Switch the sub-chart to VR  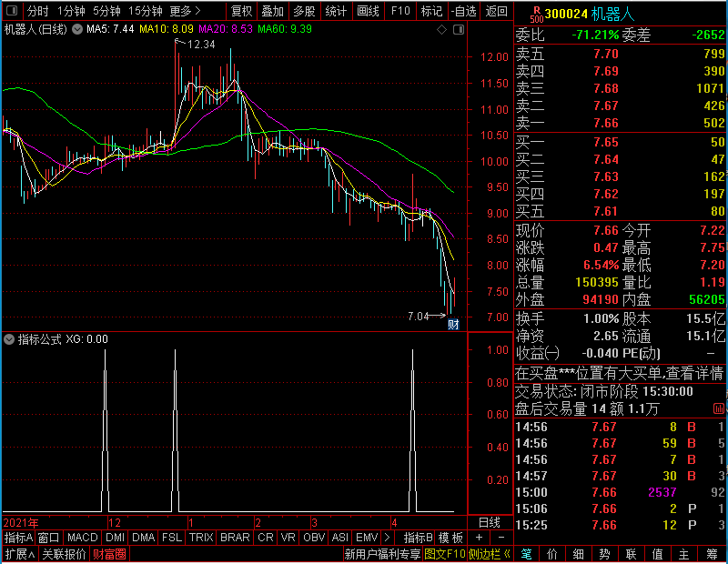point(288,538)
